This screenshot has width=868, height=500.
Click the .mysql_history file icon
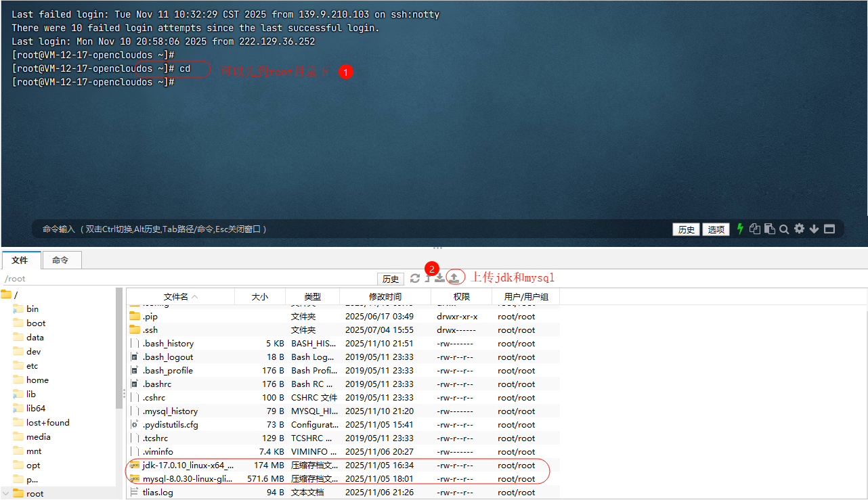click(135, 411)
